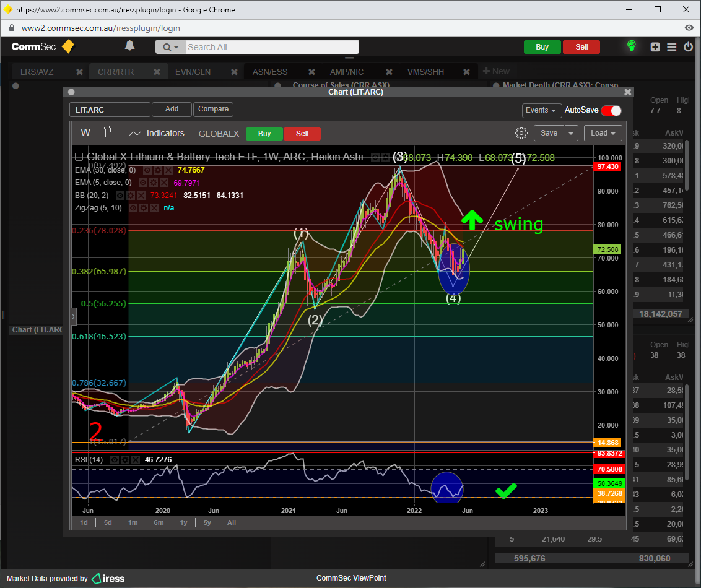Switch to the ASN/ESS tab
This screenshot has height=588, width=701.
pos(270,72)
